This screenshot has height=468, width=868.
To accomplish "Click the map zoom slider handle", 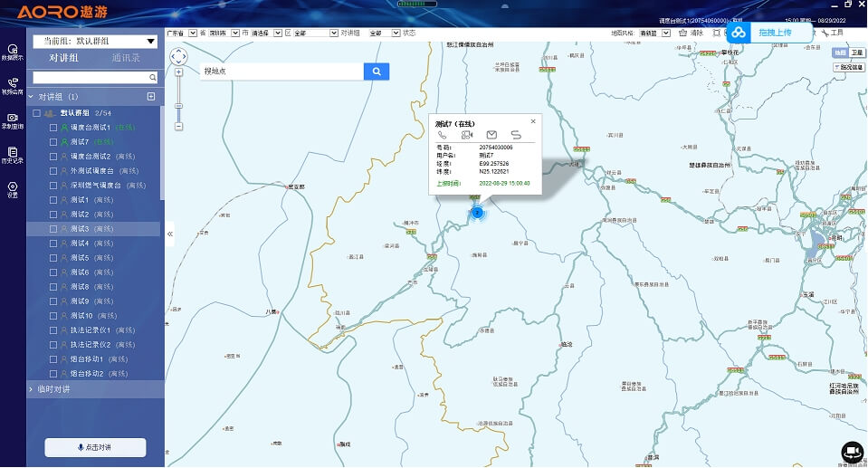I will (x=178, y=106).
